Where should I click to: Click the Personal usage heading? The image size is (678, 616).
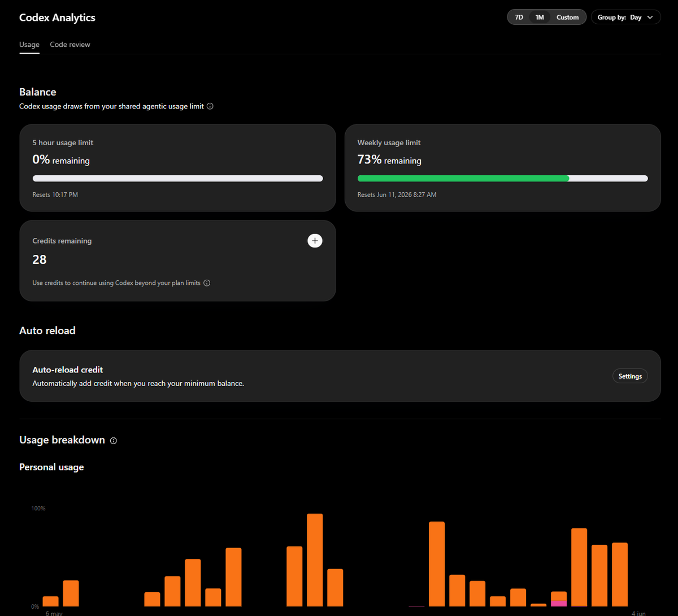point(51,467)
